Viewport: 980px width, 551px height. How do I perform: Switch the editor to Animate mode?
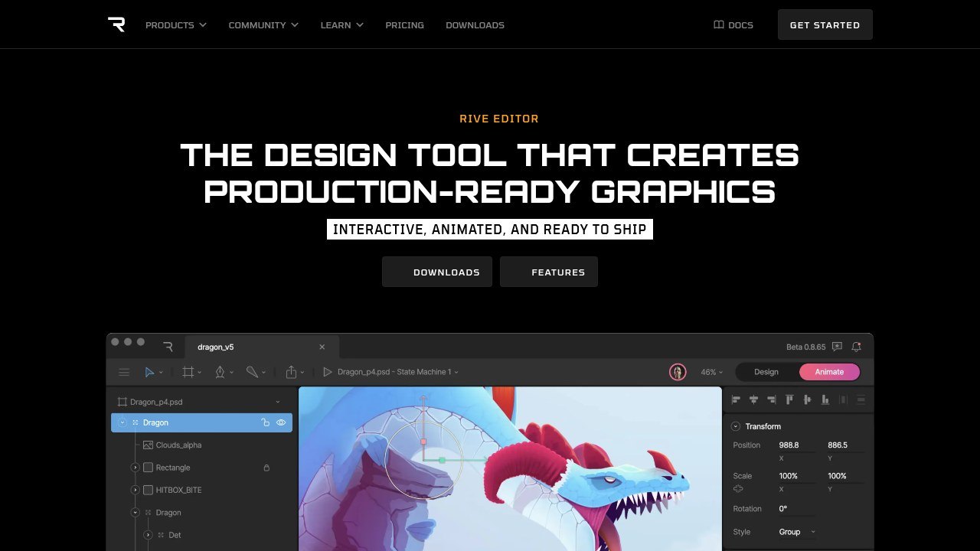829,372
